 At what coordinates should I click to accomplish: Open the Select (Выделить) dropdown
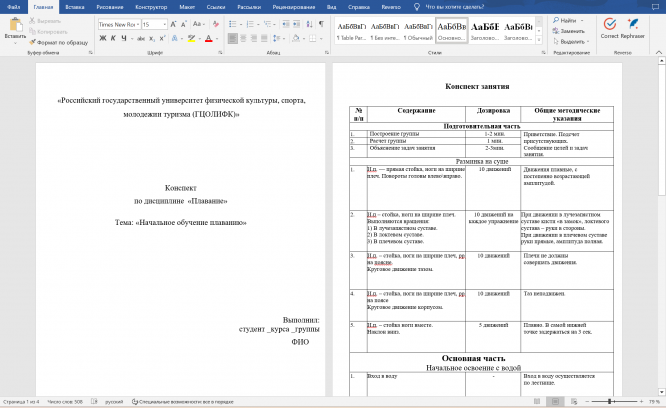[571, 42]
